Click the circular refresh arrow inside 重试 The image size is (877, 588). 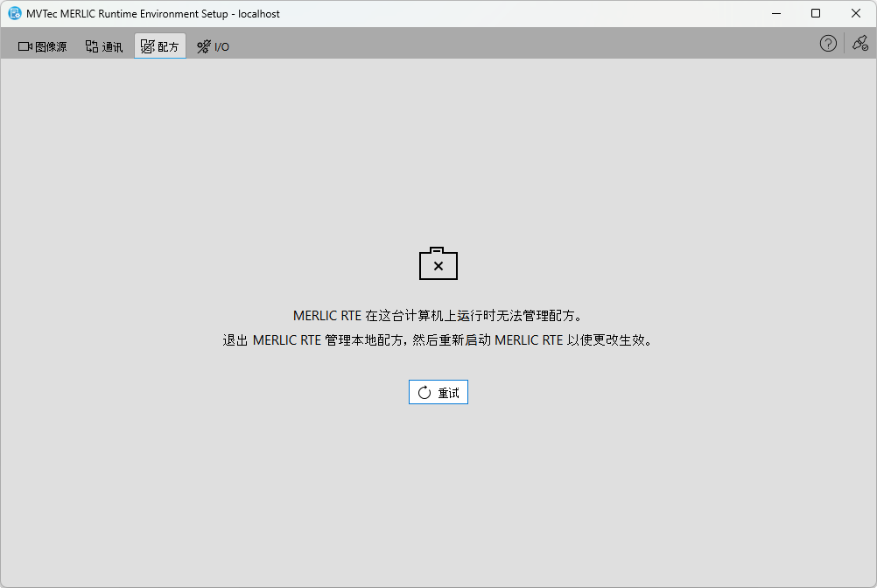click(423, 391)
